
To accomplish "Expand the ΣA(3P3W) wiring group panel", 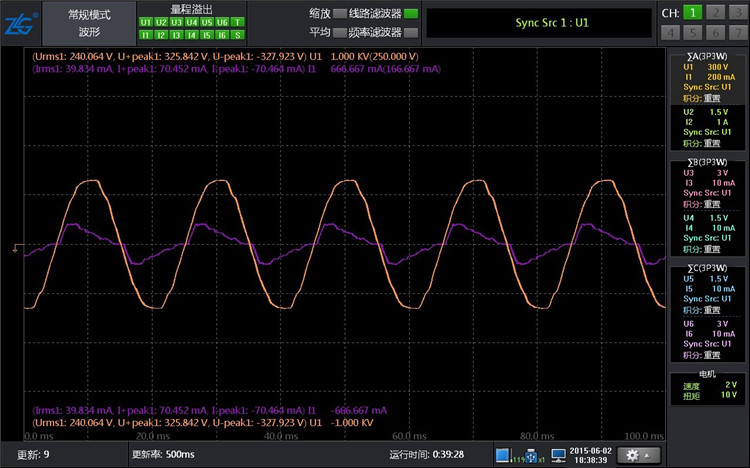I will coord(706,55).
